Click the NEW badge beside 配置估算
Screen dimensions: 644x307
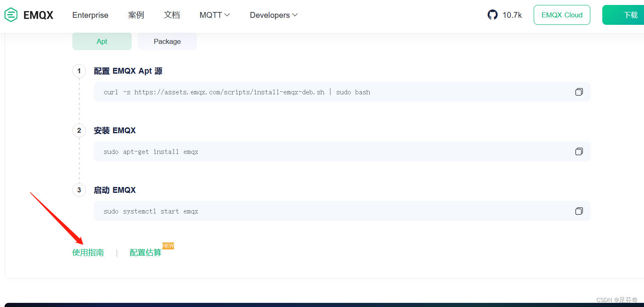coord(168,246)
